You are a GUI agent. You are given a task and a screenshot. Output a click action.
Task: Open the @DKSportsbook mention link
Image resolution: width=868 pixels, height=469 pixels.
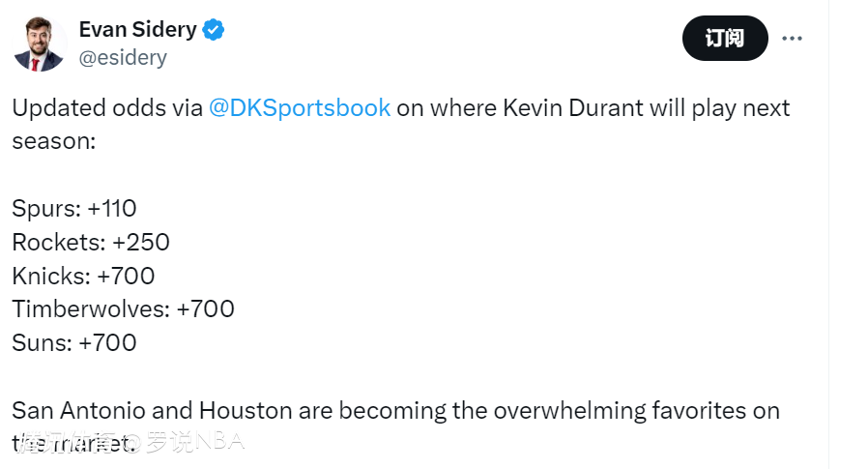coord(300,107)
